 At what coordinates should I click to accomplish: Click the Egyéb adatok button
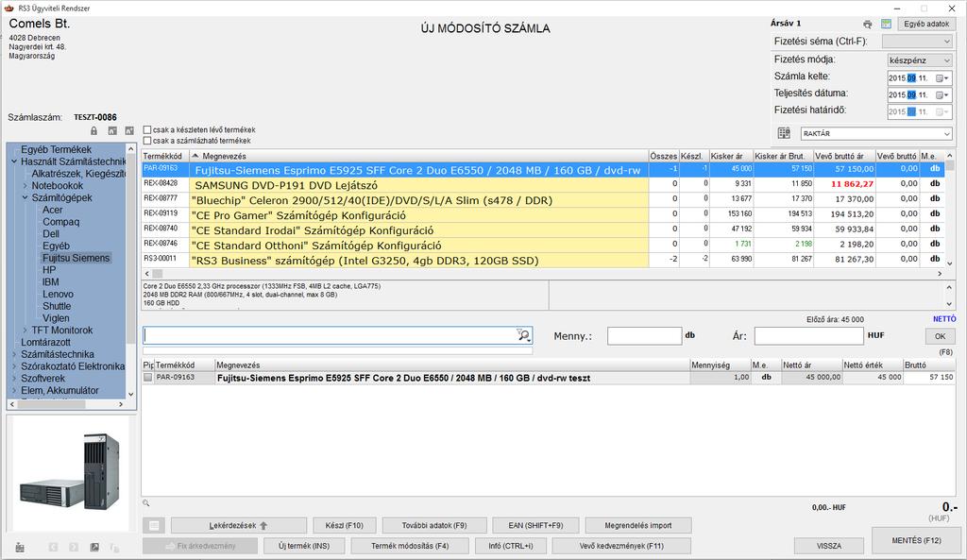926,24
